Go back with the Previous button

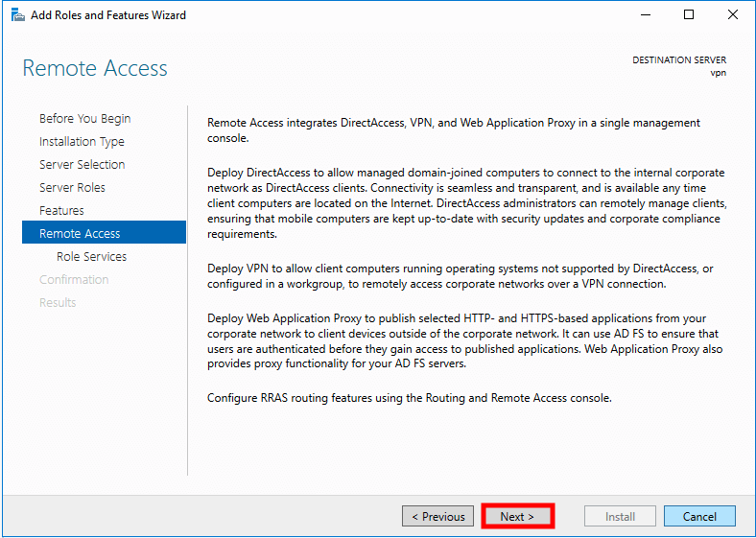point(437,517)
